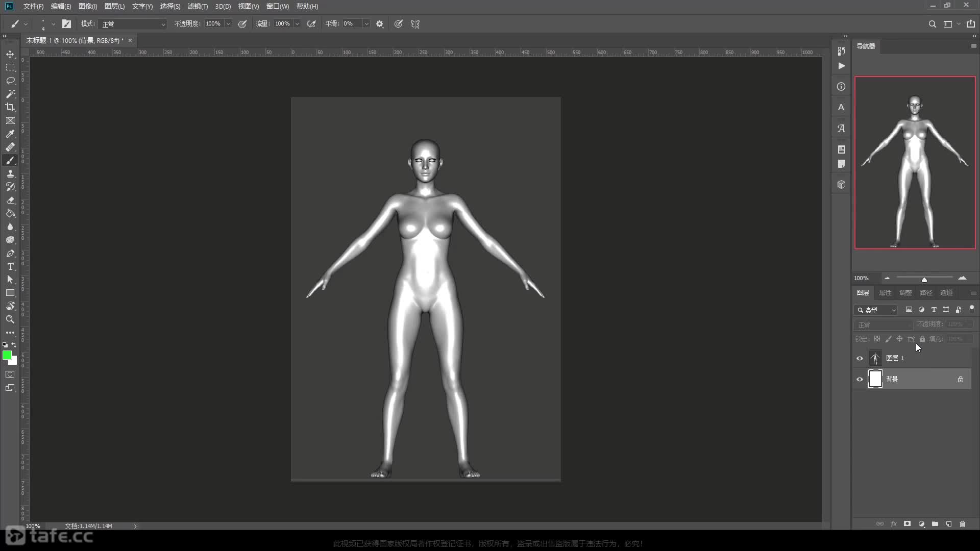Expand the status bar info arrow

click(x=135, y=526)
